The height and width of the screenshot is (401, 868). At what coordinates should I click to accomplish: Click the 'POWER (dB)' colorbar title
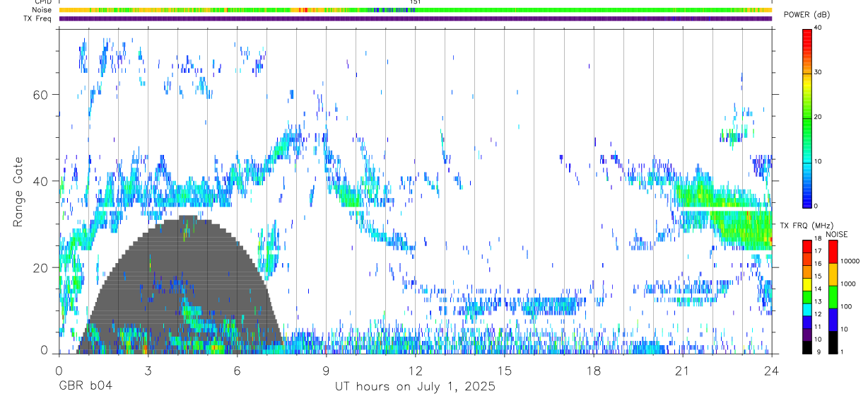(807, 15)
